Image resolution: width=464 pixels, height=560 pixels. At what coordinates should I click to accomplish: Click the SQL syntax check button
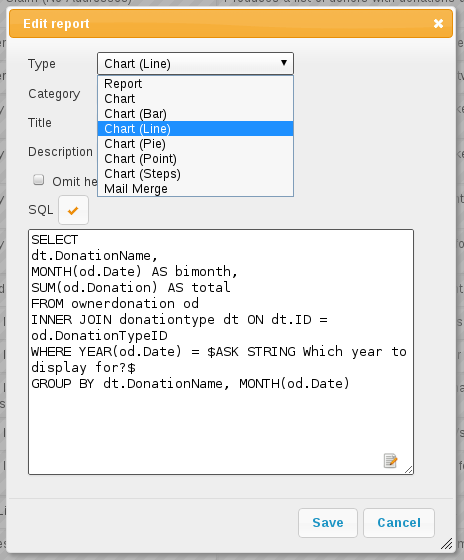(73, 210)
